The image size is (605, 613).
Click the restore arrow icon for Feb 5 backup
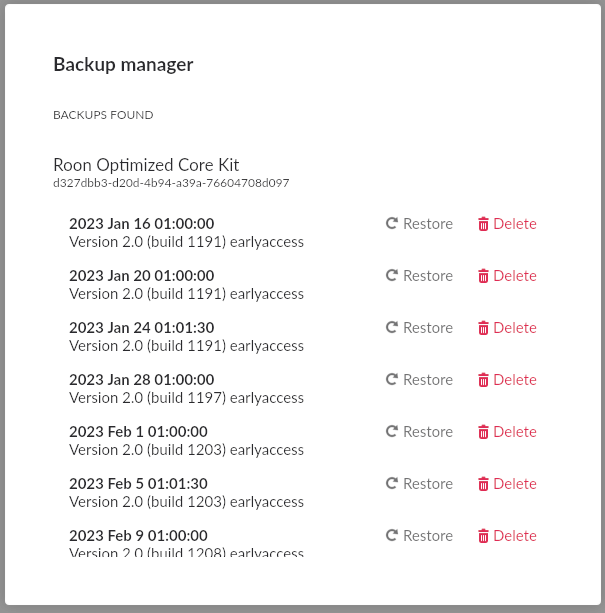[x=392, y=483]
